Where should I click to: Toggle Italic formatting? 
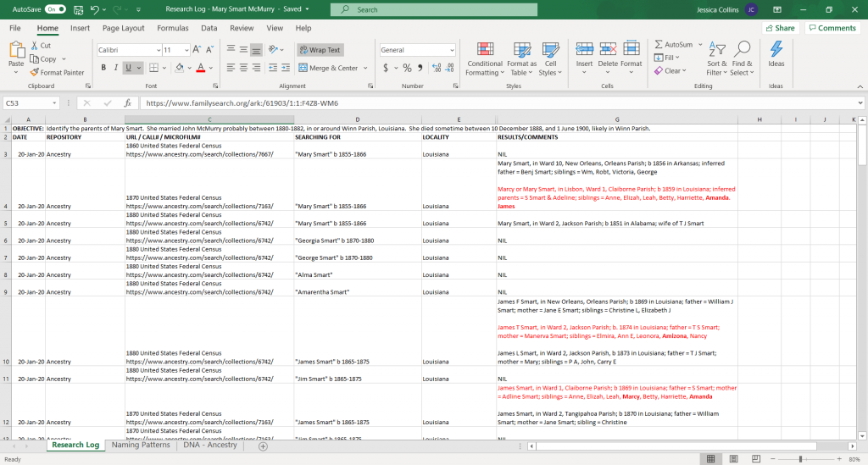click(115, 68)
